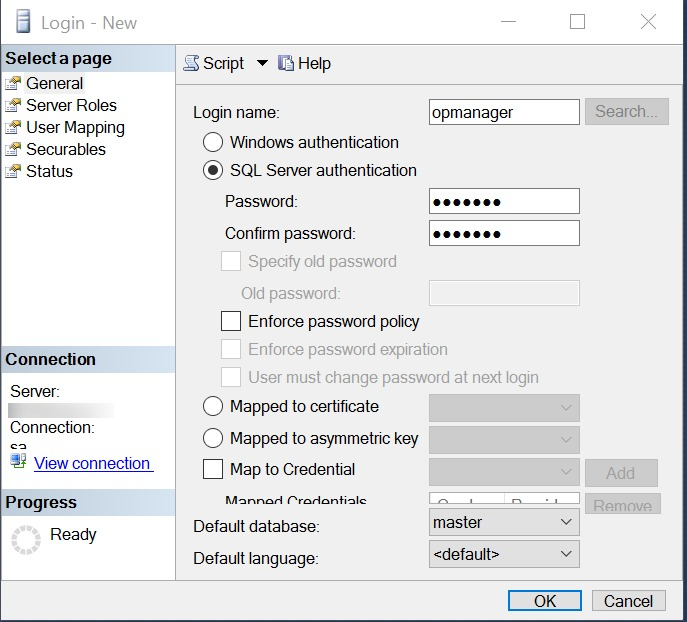Screen dimensions: 687x622
Task: Click the OK button
Action: click(x=545, y=601)
